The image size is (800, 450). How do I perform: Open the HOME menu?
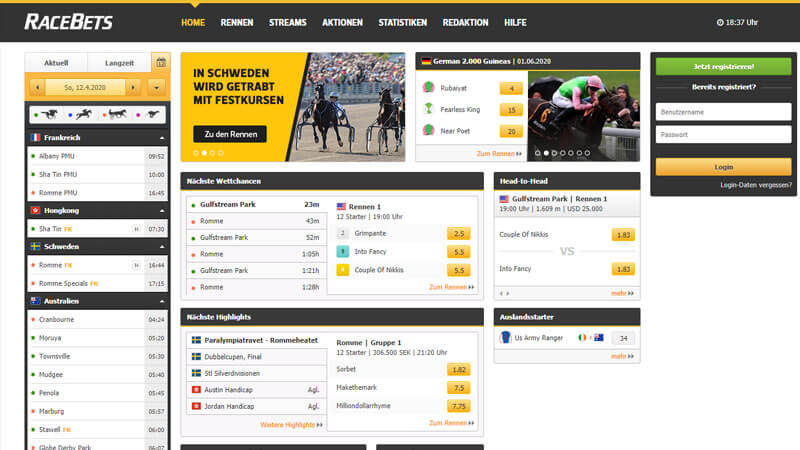coord(193,22)
